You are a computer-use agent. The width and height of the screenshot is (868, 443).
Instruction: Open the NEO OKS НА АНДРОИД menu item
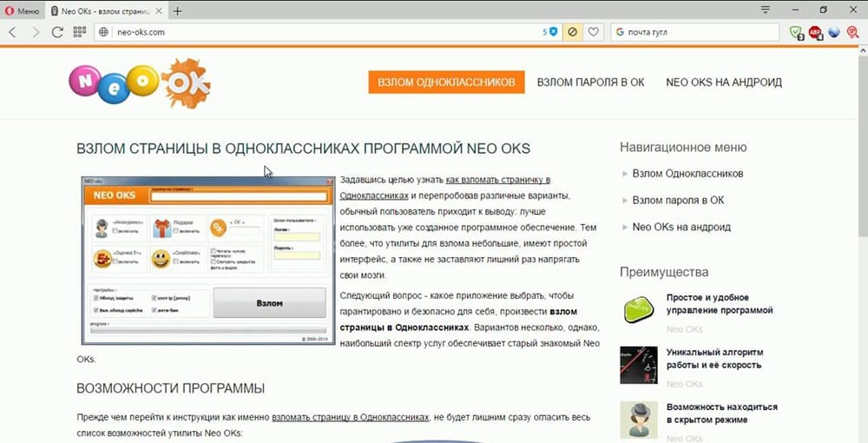pyautogui.click(x=724, y=83)
